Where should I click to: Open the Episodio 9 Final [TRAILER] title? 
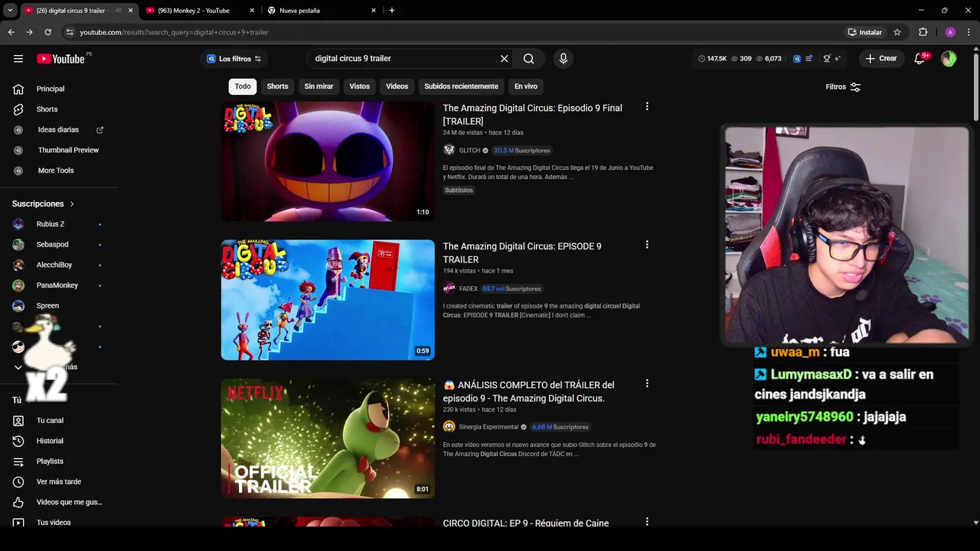point(532,114)
